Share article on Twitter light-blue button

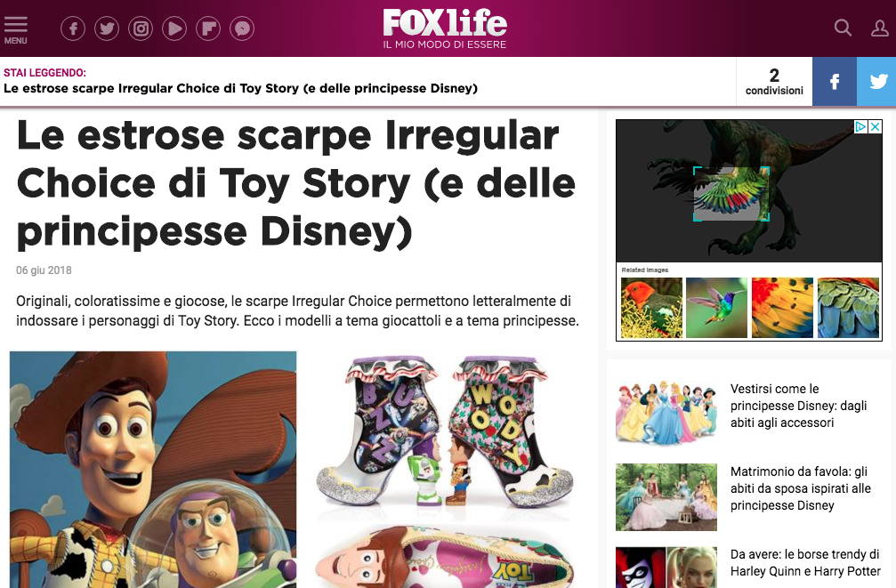pyautogui.click(x=876, y=82)
